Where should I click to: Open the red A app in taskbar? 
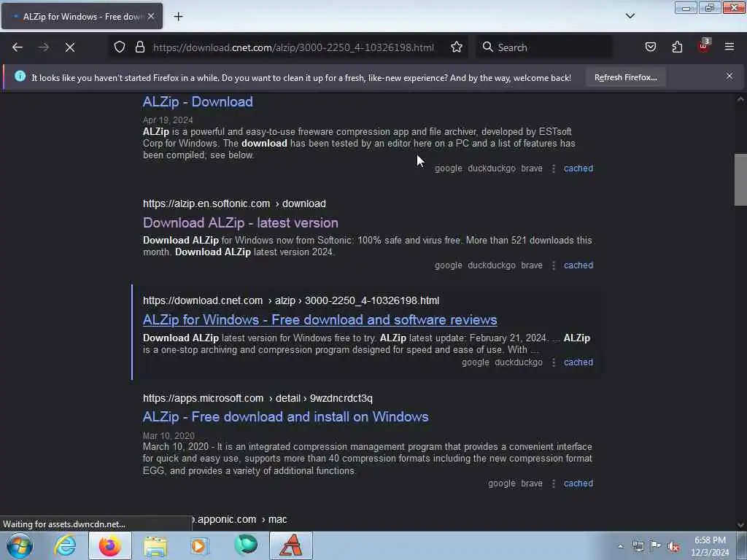291,545
